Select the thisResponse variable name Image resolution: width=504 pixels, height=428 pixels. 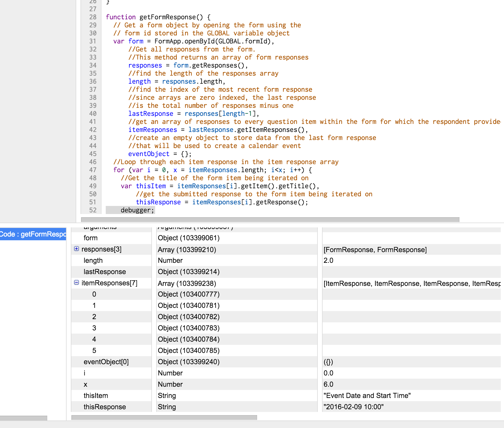[x=105, y=407]
